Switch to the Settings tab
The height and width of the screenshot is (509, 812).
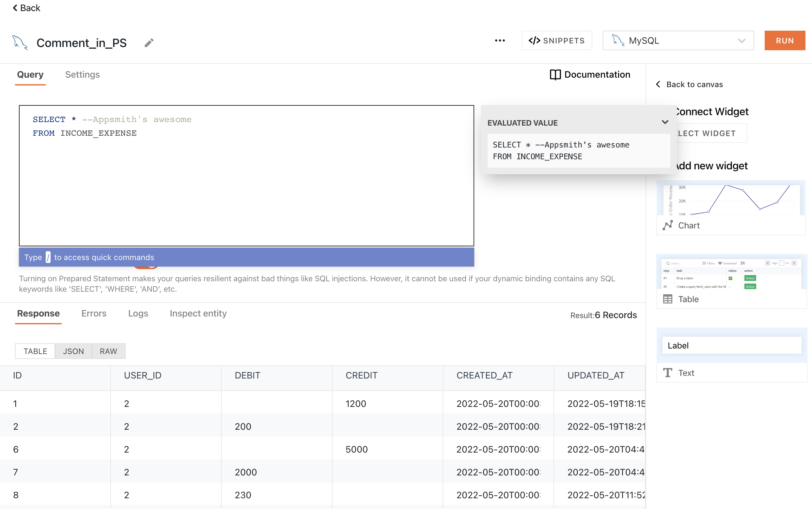tap(83, 75)
